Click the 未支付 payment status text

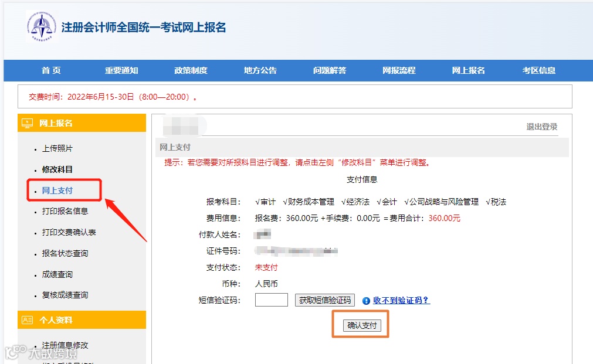[x=266, y=268]
